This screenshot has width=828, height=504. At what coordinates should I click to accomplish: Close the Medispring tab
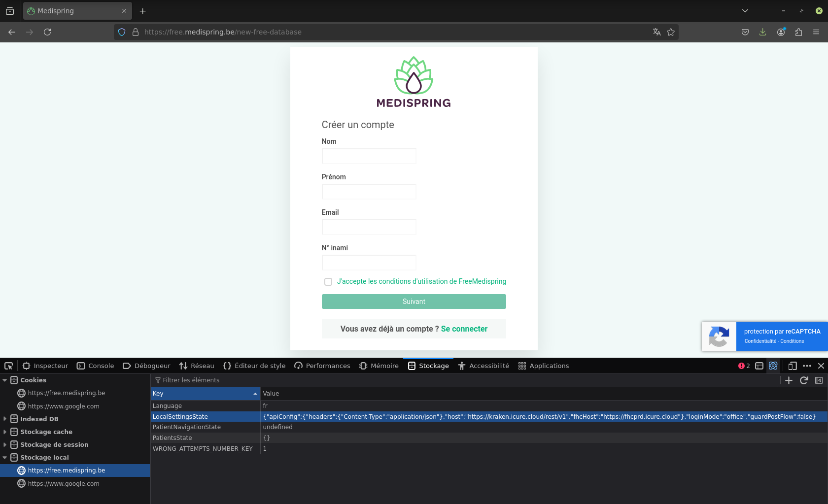coord(124,11)
